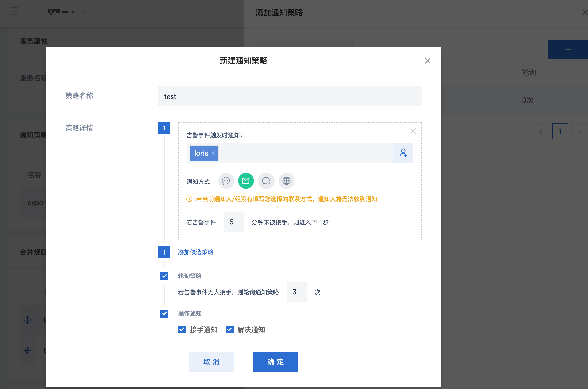Click the 轮询 column header
Viewport: 588px width, 389px height.
(x=529, y=72)
